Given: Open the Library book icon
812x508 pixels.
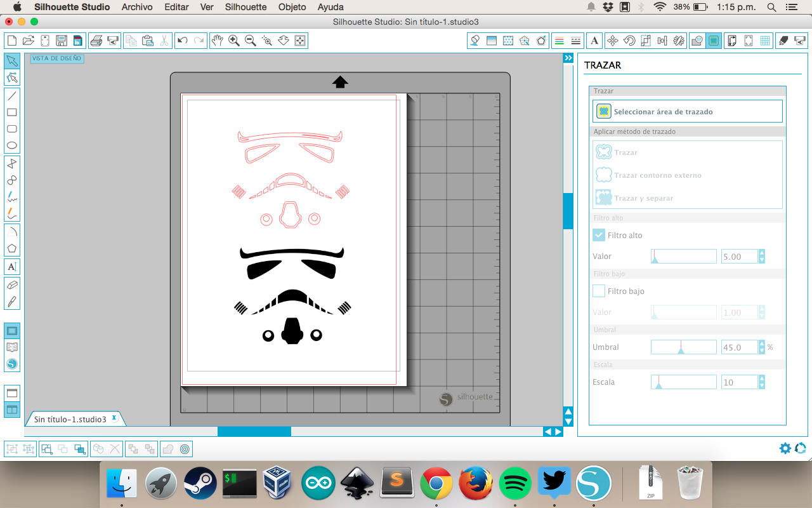Looking at the screenshot, I should [x=12, y=347].
